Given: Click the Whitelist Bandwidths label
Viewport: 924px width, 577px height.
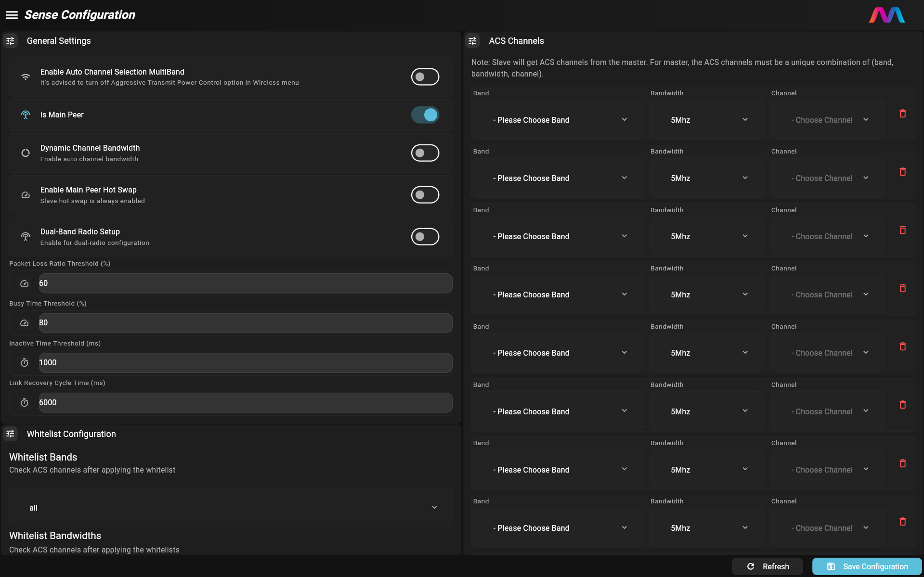Looking at the screenshot, I should pyautogui.click(x=55, y=536).
